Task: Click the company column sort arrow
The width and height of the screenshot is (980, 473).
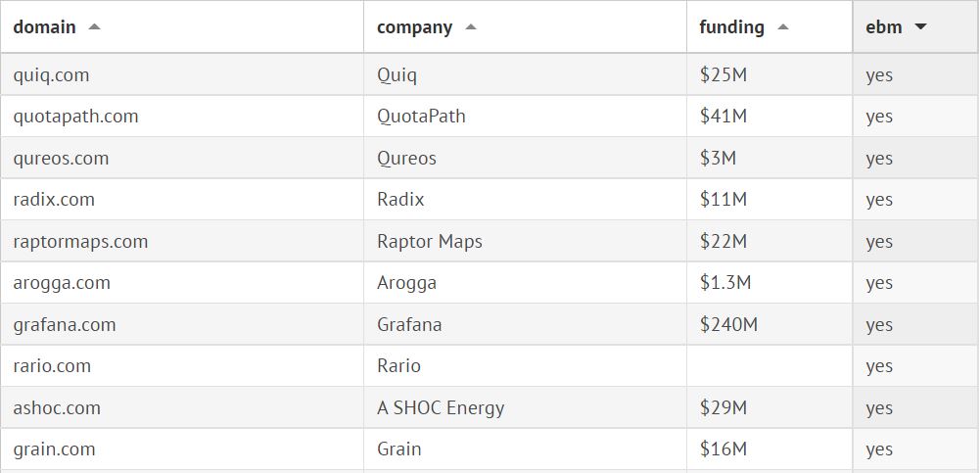Action: click(x=471, y=27)
